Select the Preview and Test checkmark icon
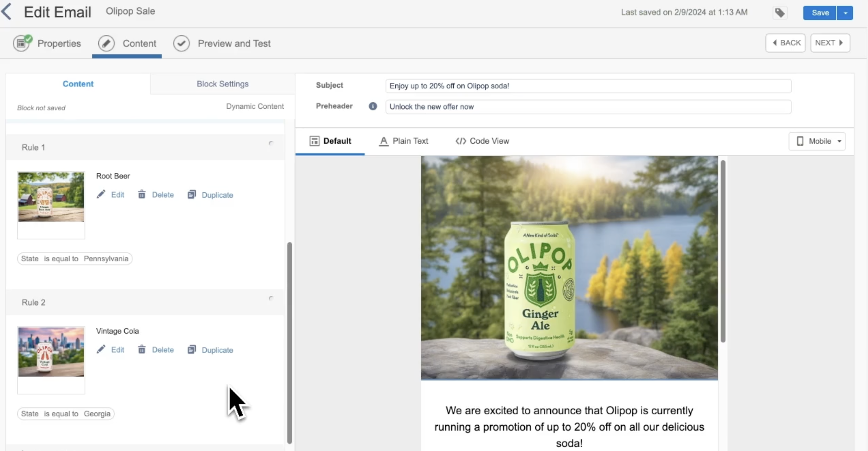The image size is (868, 451). (x=181, y=43)
